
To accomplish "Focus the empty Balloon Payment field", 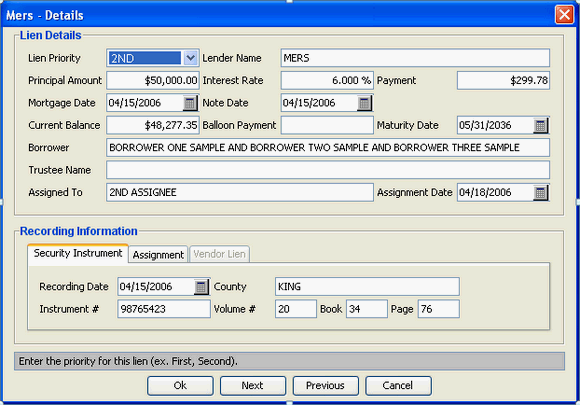I will [x=327, y=125].
